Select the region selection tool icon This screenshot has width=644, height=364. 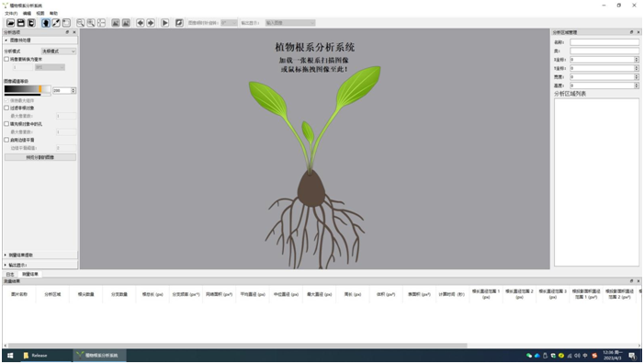point(66,23)
